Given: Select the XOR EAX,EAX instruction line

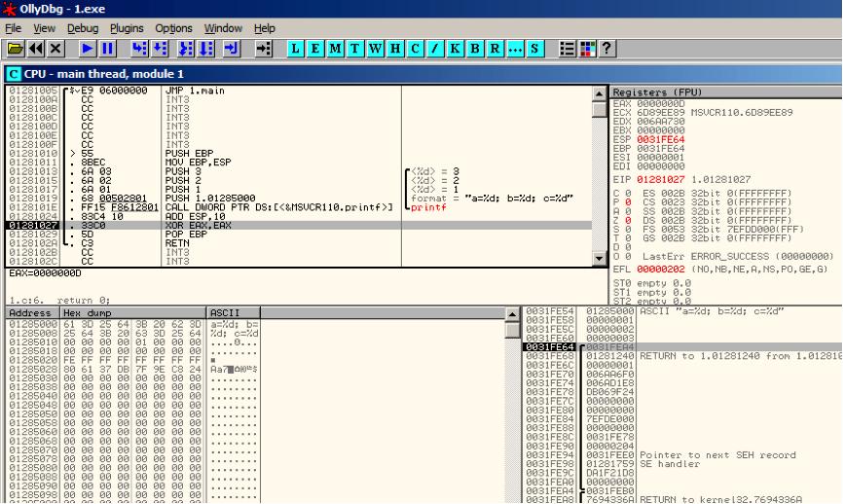Looking at the screenshot, I should [299, 225].
